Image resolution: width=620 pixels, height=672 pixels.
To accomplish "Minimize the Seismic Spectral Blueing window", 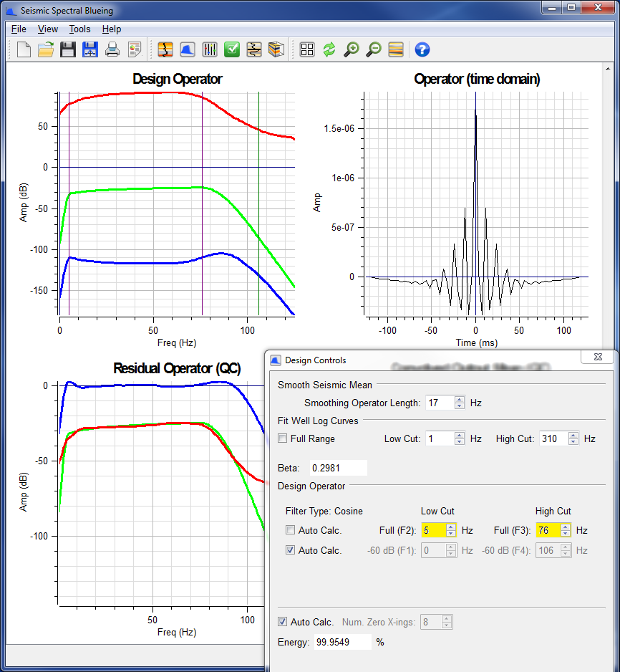I will pos(553,7).
